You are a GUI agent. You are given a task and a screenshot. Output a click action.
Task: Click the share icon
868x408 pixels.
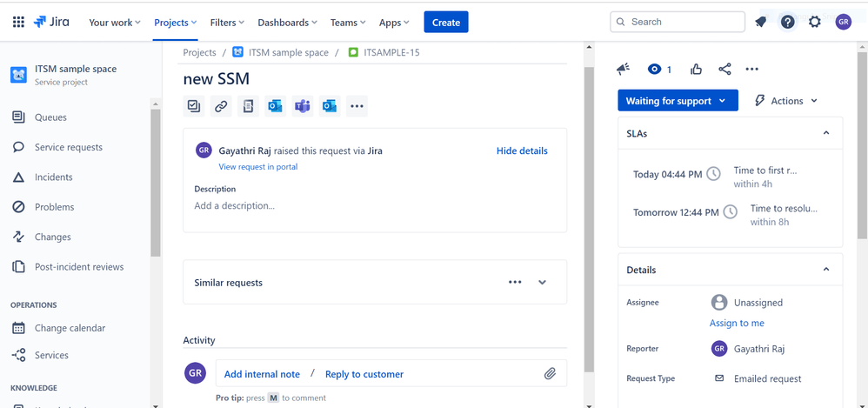(724, 70)
